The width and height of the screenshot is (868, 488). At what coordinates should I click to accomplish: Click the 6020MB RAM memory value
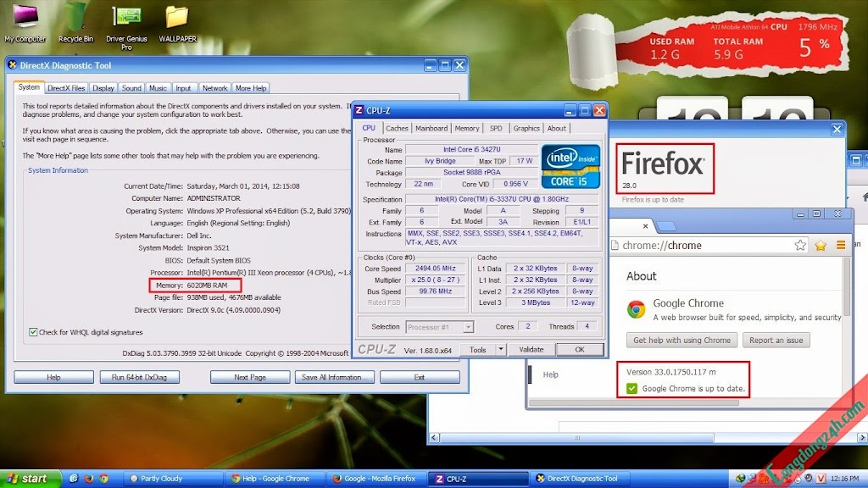(207, 285)
